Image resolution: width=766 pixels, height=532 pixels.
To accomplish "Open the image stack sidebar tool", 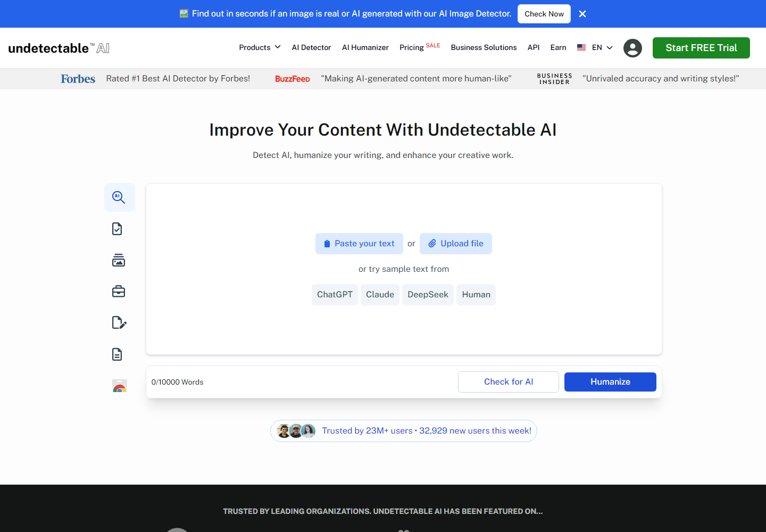I will point(119,260).
